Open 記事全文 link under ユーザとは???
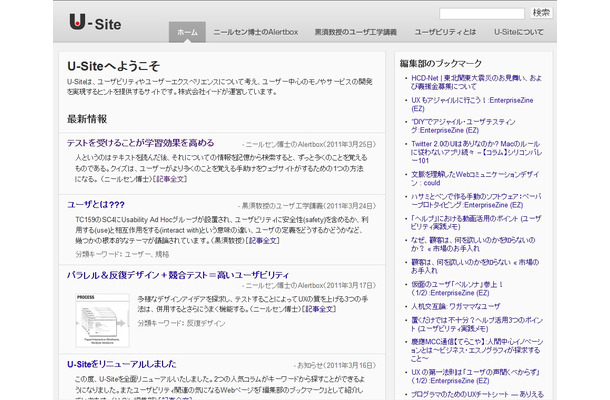610x400 pixels. point(263,240)
